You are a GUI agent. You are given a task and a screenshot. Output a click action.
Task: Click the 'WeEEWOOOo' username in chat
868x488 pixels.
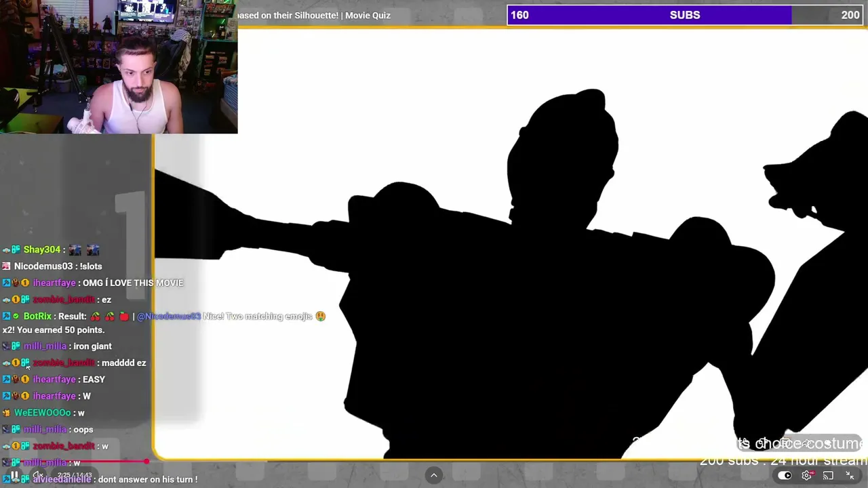43,413
